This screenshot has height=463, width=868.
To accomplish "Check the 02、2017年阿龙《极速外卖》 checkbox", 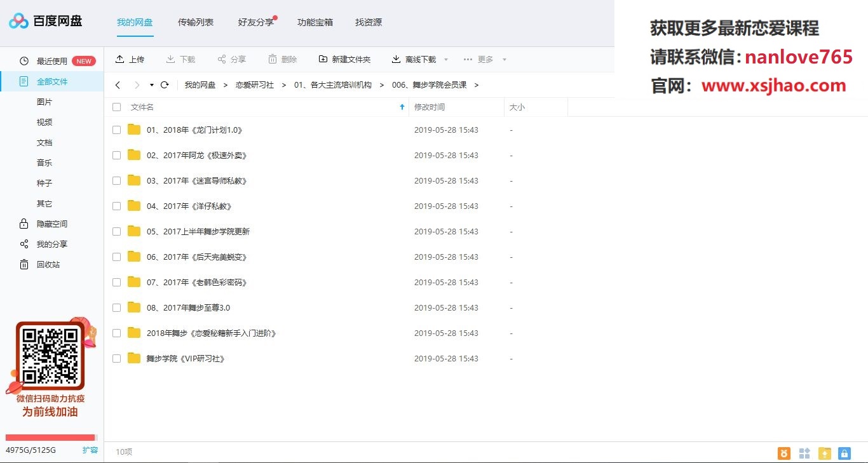I will (x=116, y=155).
